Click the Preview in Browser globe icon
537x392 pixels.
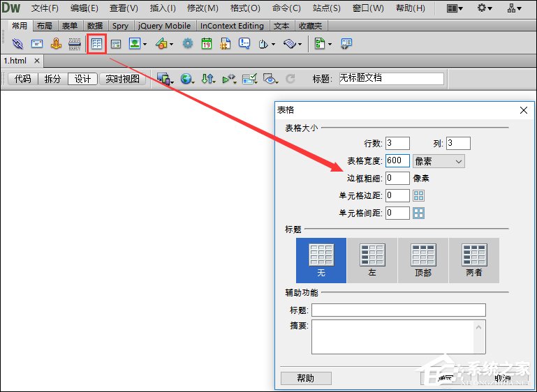(186, 79)
